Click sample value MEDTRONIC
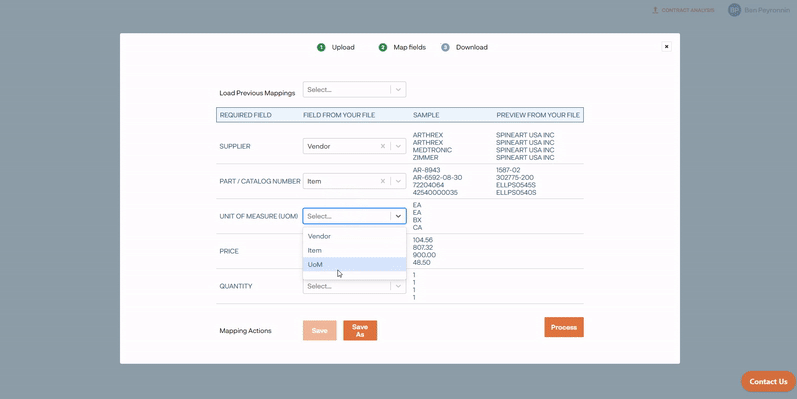This screenshot has height=399, width=797. (432, 150)
